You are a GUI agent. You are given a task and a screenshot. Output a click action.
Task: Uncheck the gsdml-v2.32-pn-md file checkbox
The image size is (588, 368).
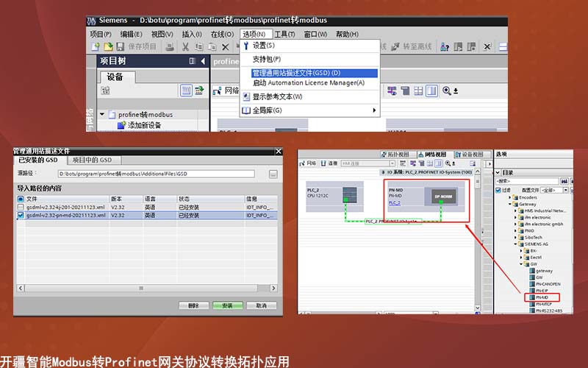pos(21,215)
